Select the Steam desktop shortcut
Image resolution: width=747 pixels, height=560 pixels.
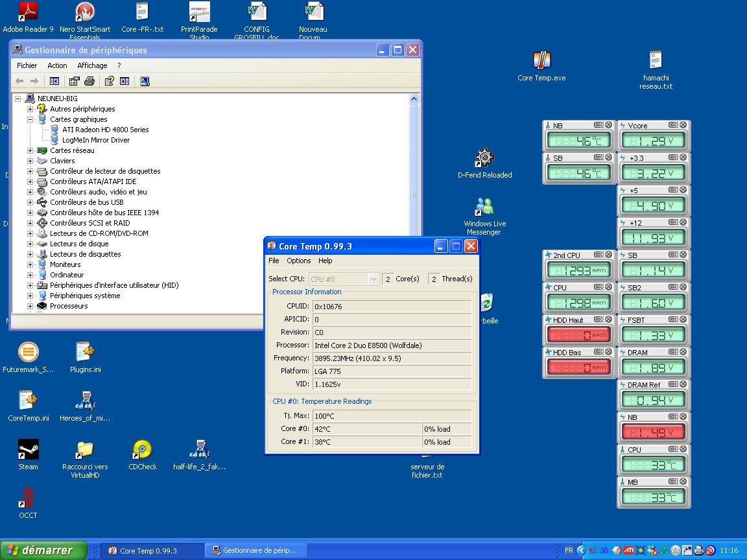(x=28, y=455)
